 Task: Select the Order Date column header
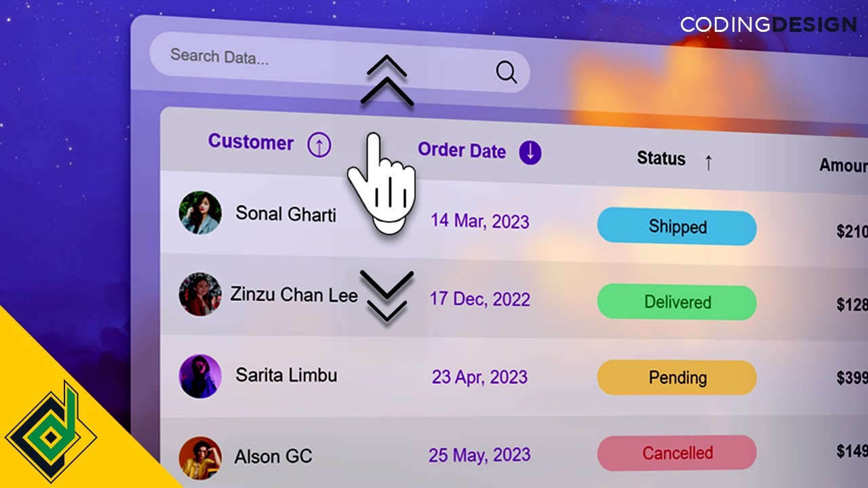coord(462,150)
